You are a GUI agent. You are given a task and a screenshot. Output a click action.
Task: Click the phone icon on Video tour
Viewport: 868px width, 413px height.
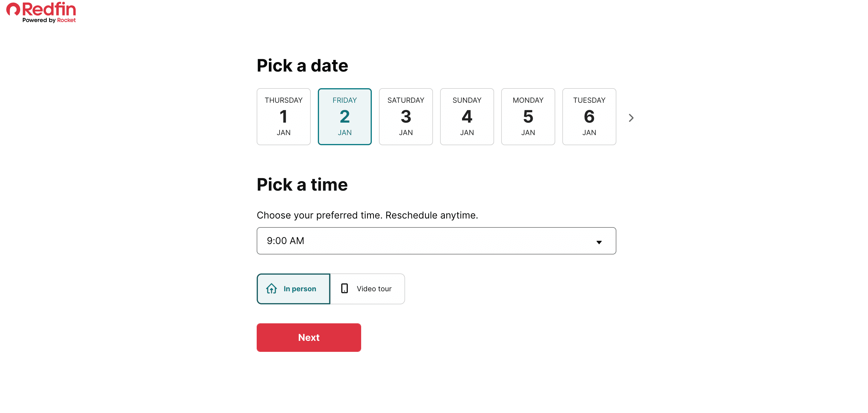click(344, 289)
